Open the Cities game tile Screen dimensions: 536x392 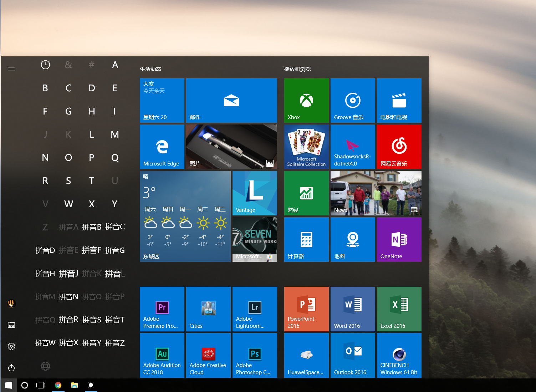coord(208,309)
